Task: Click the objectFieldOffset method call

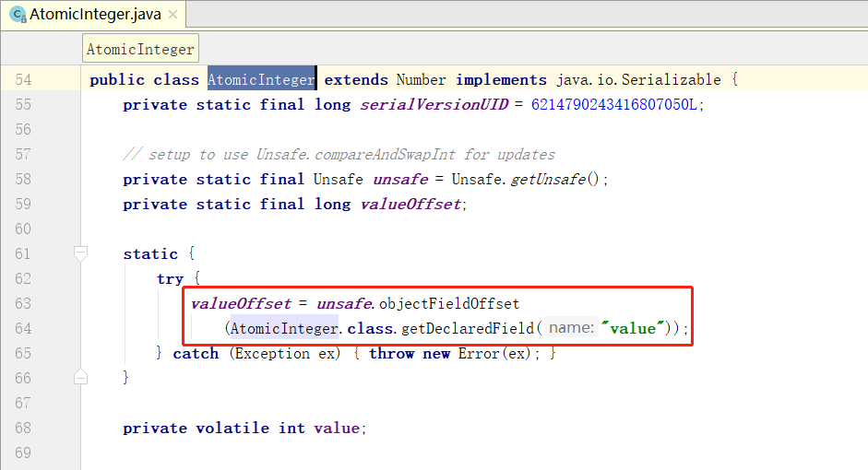Action: [449, 303]
